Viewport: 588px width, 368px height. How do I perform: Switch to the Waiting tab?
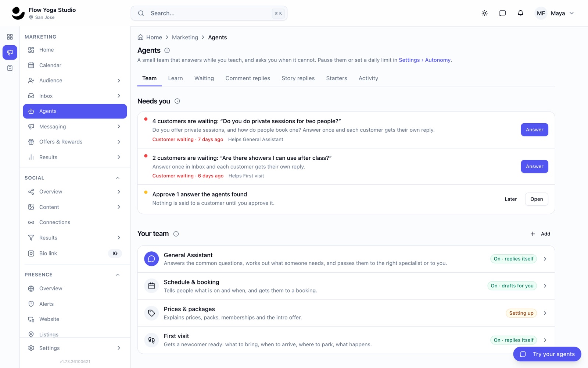click(204, 78)
